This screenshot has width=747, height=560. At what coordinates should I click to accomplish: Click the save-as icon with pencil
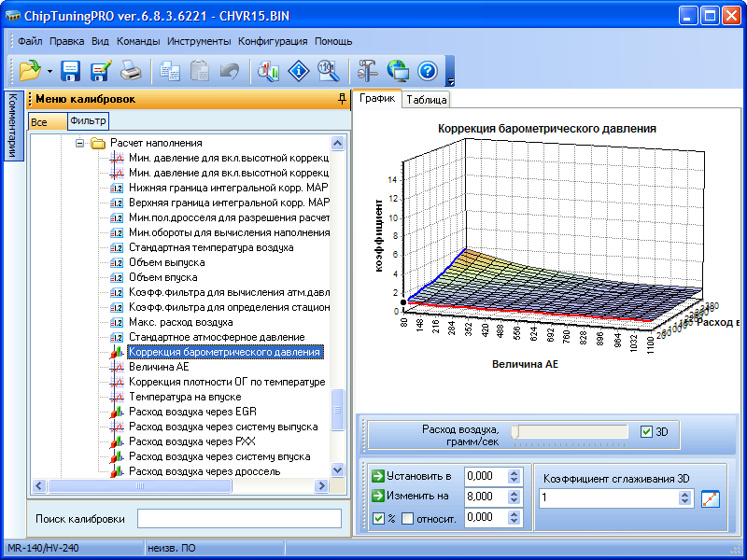point(101,70)
